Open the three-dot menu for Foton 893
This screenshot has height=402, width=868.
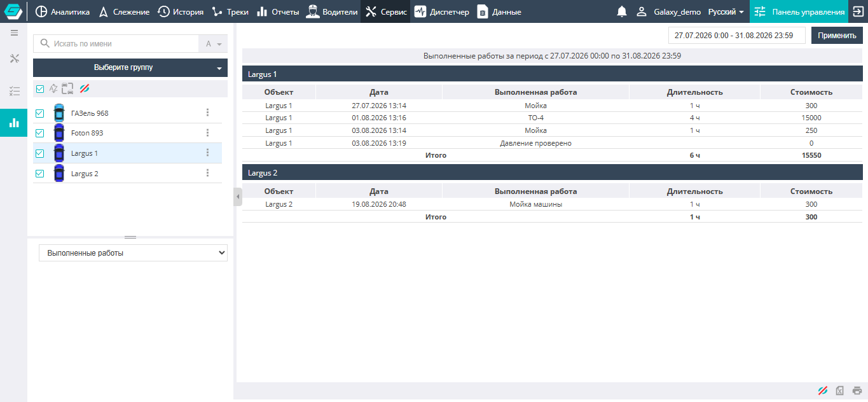tap(207, 133)
